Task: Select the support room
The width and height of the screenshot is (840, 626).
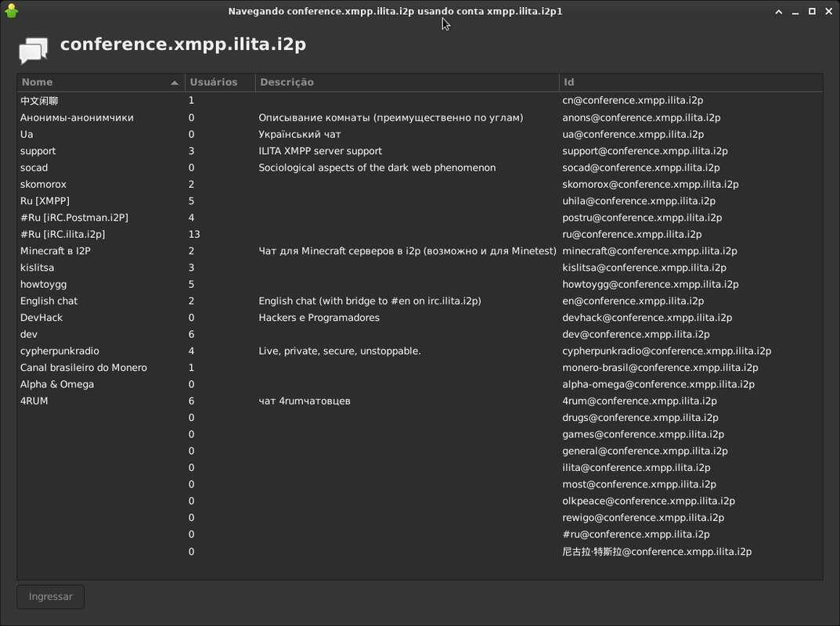Action: tap(420, 150)
